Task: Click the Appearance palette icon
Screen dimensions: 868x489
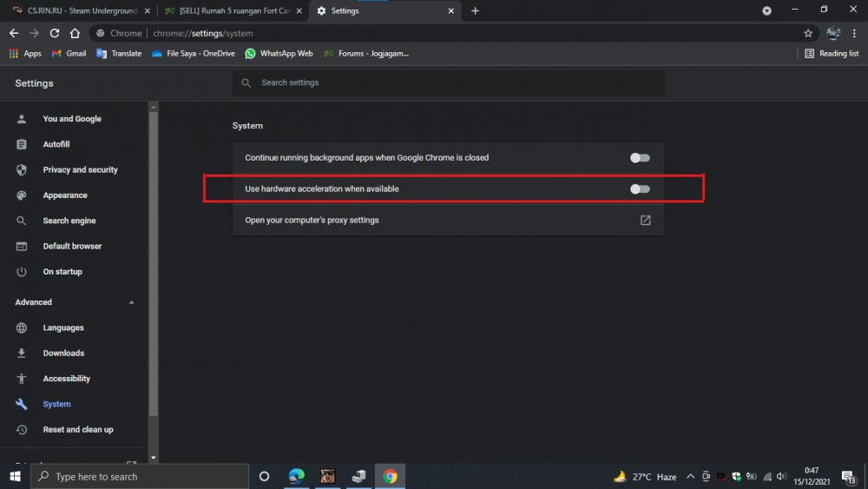Action: pos(22,195)
